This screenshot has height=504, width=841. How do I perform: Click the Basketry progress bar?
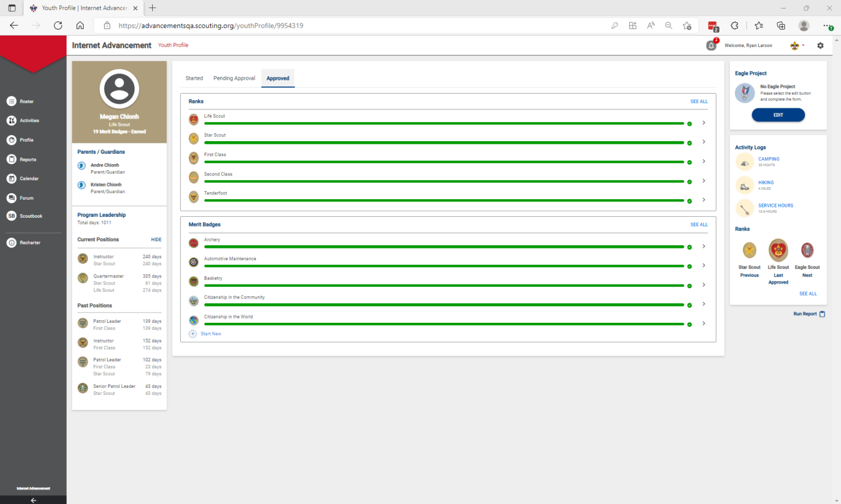(x=443, y=286)
